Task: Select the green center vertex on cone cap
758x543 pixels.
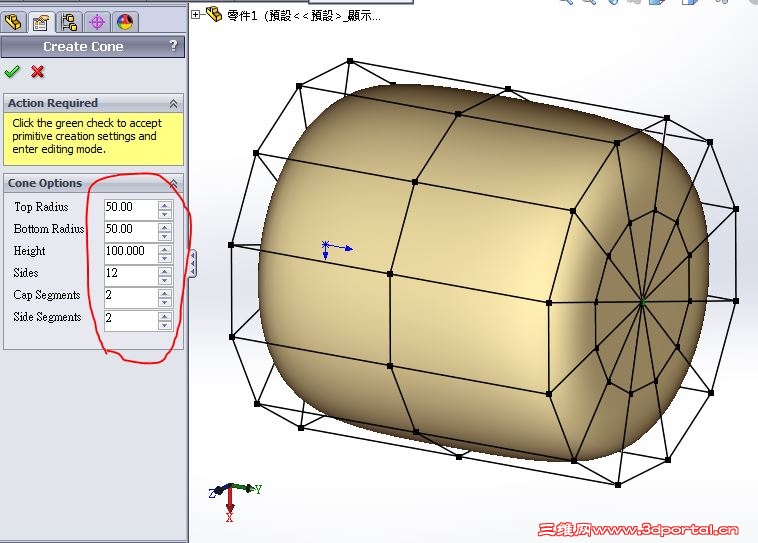Action: point(642,302)
